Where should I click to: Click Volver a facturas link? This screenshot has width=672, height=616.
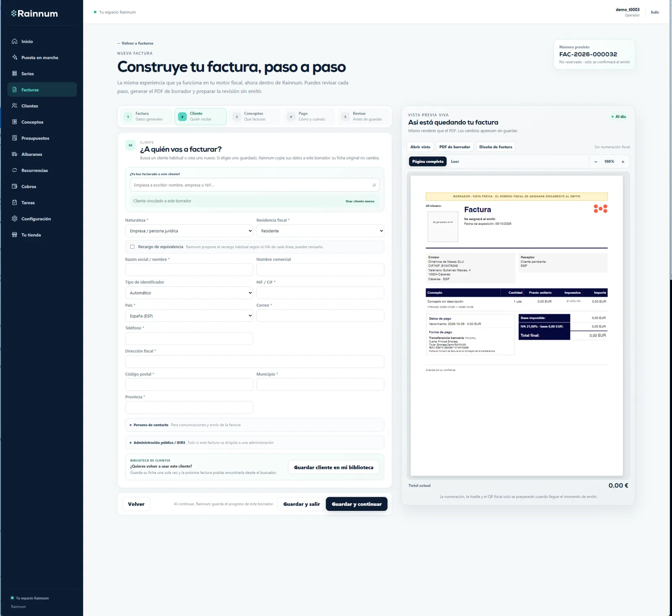(x=135, y=43)
